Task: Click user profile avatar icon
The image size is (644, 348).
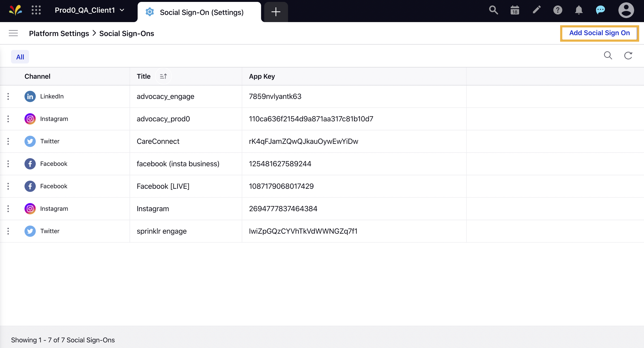Action: click(625, 11)
